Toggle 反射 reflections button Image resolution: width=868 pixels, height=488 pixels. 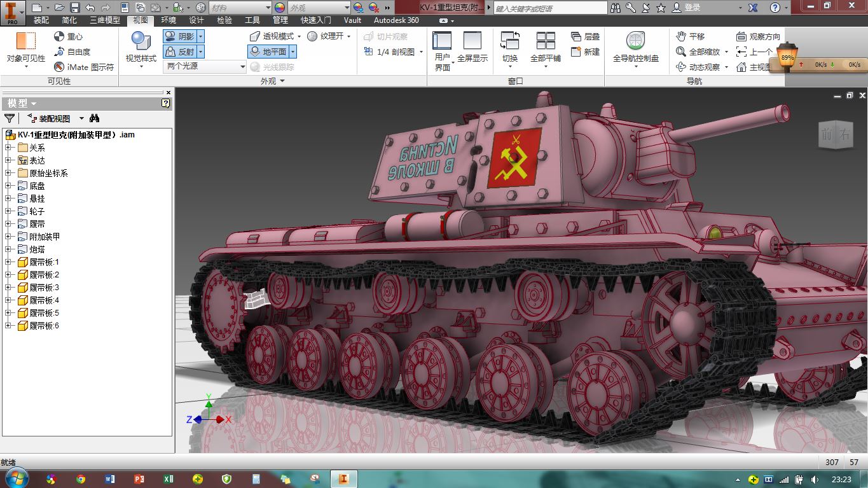pos(179,52)
